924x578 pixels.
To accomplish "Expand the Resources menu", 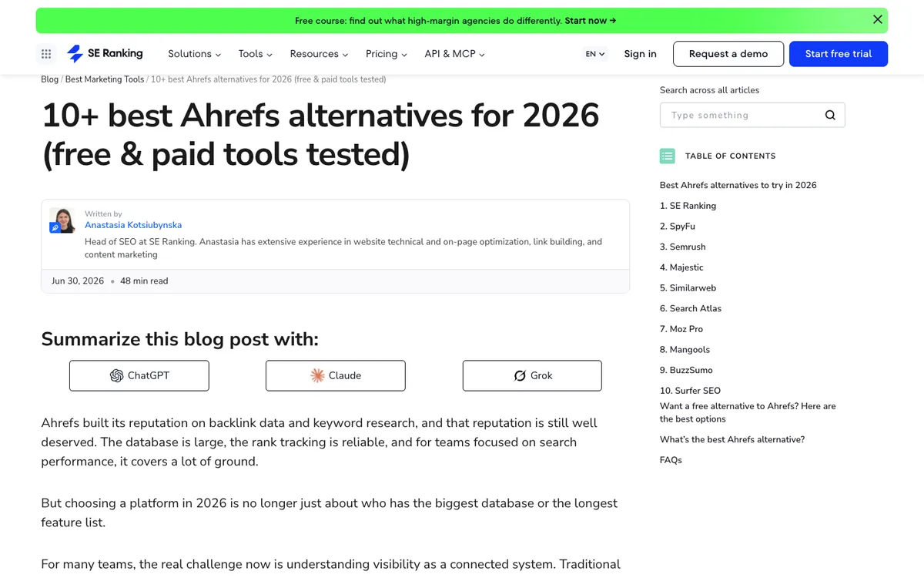I will [319, 54].
